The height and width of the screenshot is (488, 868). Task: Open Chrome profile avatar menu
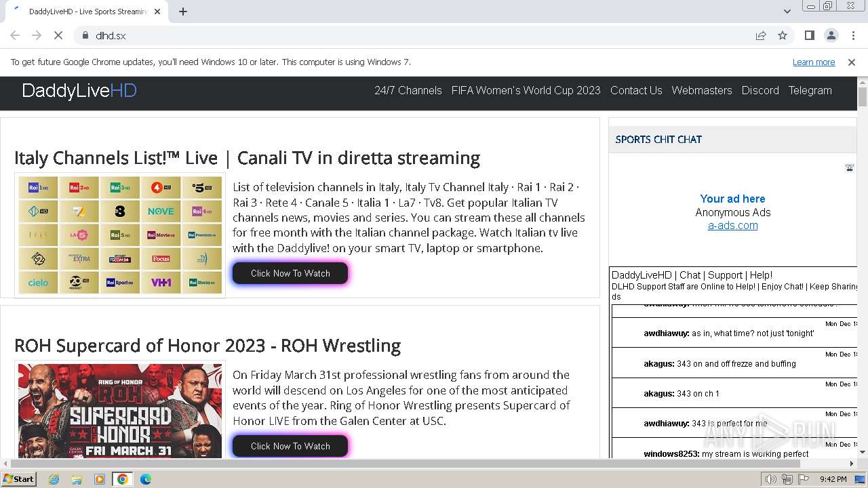(831, 35)
